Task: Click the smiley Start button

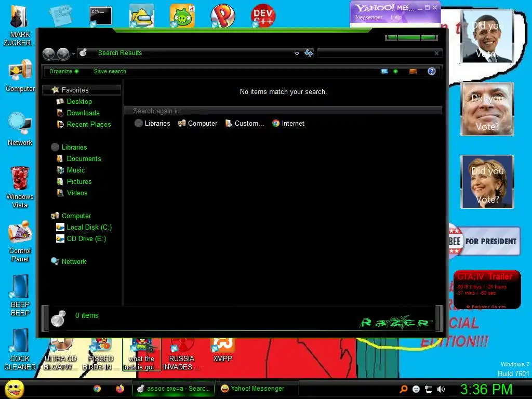Action: tap(14, 389)
